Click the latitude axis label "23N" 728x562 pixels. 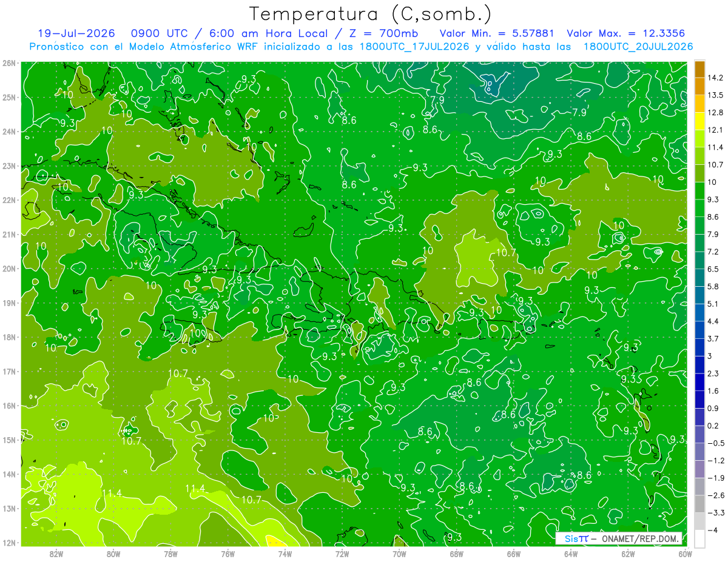tap(8, 166)
